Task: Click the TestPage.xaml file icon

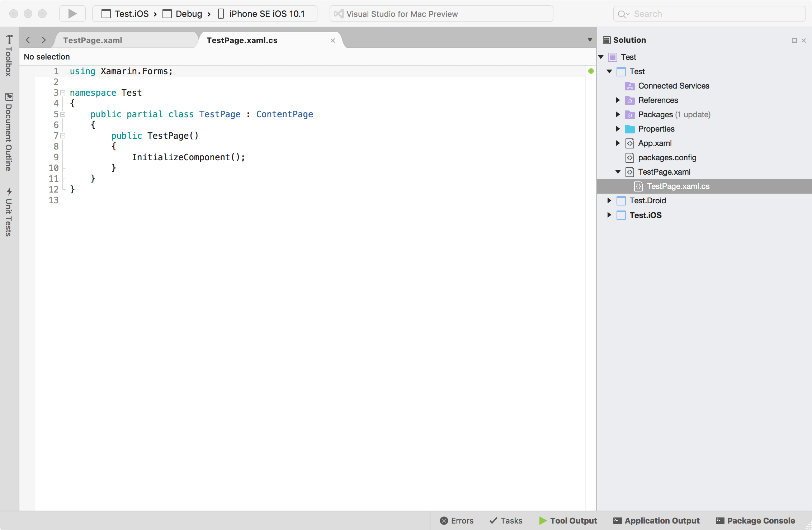Action: (x=630, y=172)
